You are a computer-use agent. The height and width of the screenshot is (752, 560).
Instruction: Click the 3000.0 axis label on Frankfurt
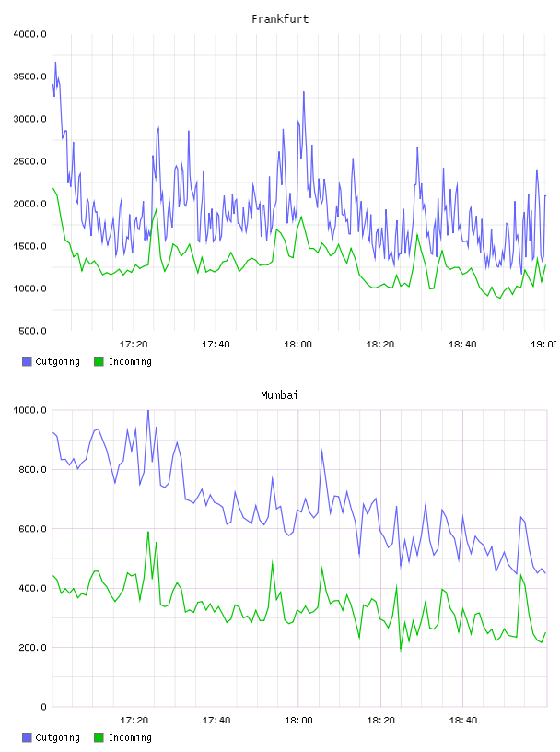pos(29,119)
